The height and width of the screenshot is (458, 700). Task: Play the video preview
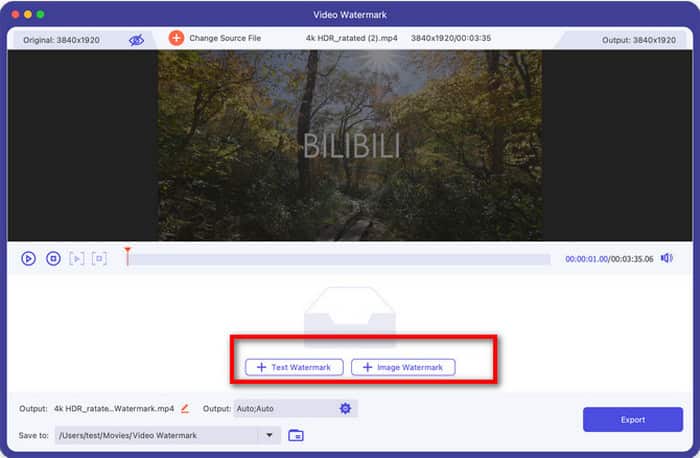click(x=29, y=258)
